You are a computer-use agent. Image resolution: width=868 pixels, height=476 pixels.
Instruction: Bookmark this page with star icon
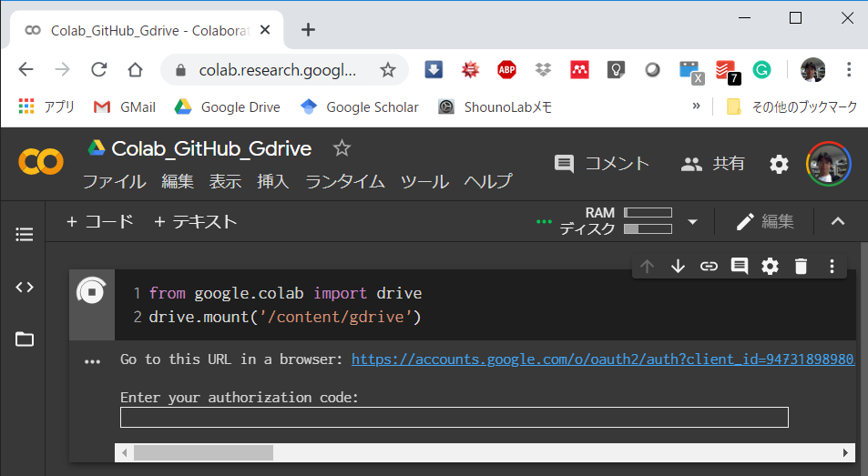pos(387,70)
